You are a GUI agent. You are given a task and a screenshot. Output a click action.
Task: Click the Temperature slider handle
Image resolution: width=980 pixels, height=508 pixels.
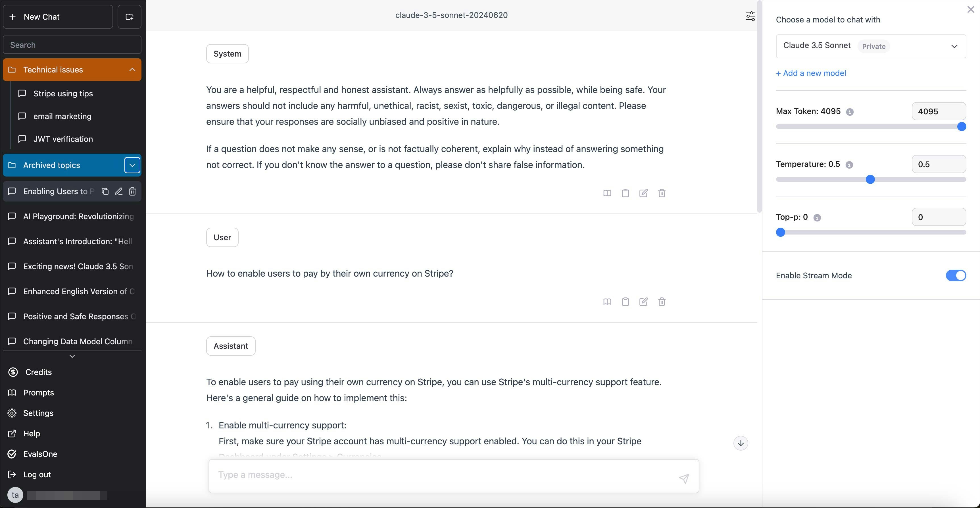click(870, 179)
